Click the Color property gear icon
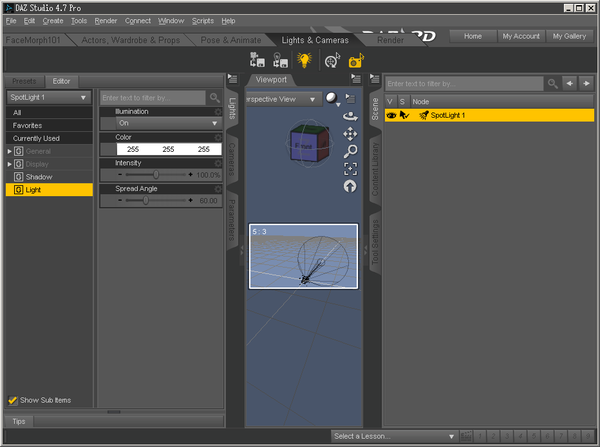The width and height of the screenshot is (600, 447). click(218, 137)
